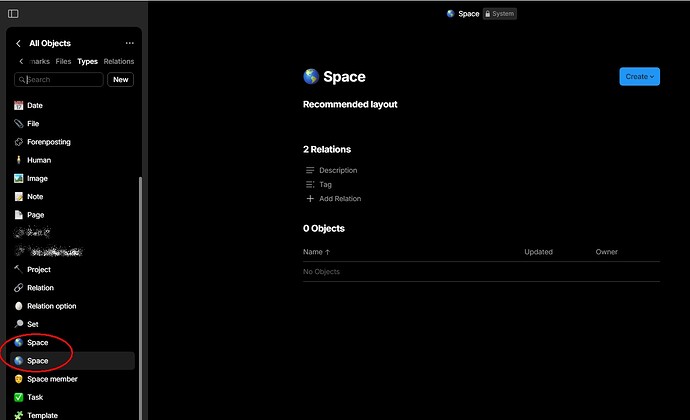The width and height of the screenshot is (690, 420).
Task: Click the Set magnifier icon
Action: tap(18, 324)
